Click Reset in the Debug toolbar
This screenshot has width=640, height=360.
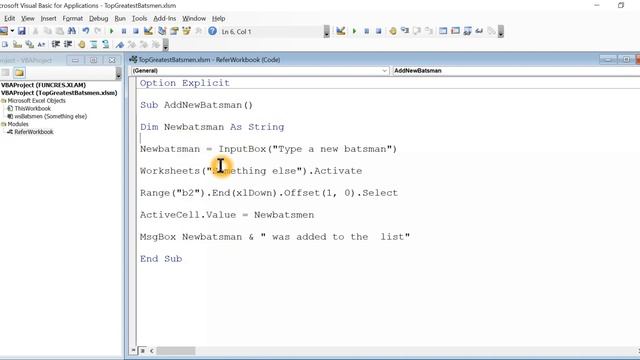pos(379,31)
